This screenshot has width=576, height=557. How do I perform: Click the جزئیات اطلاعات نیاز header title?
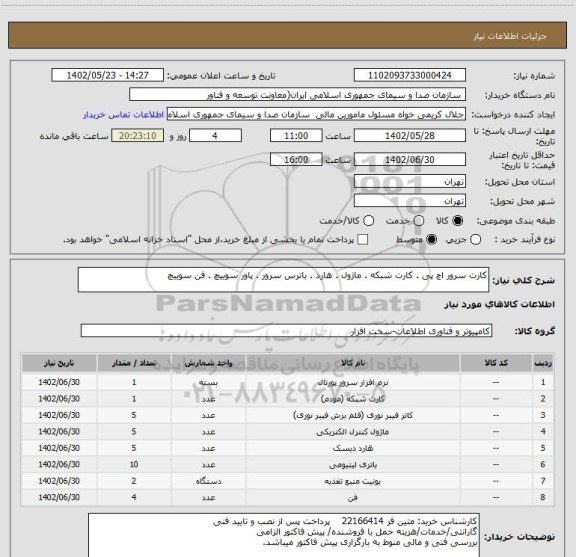coord(510,36)
